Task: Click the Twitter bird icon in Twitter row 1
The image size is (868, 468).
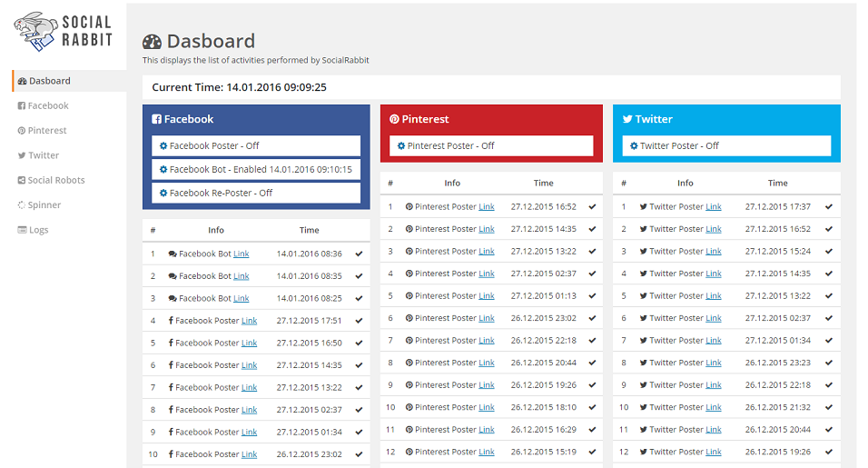Action: coord(643,206)
